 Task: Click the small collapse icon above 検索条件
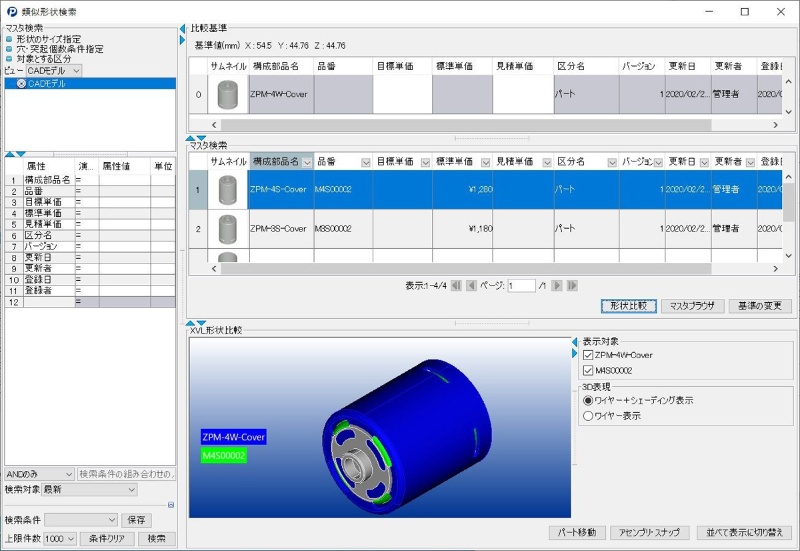(x=171, y=505)
